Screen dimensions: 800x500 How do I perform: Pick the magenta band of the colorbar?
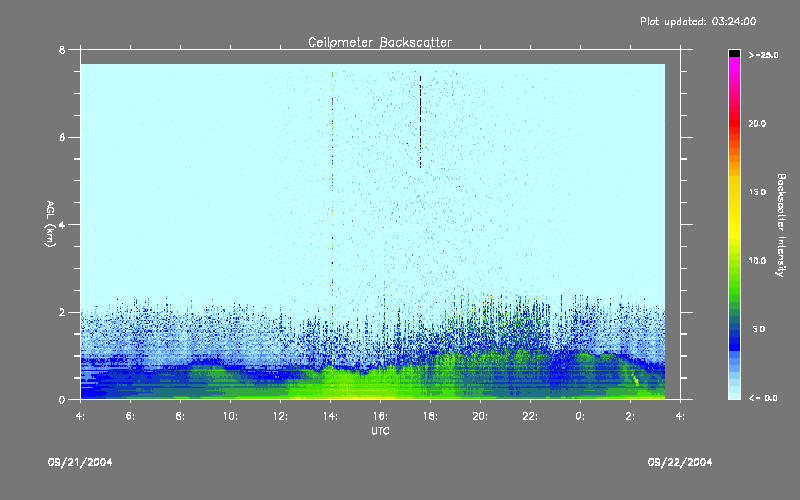click(x=734, y=66)
